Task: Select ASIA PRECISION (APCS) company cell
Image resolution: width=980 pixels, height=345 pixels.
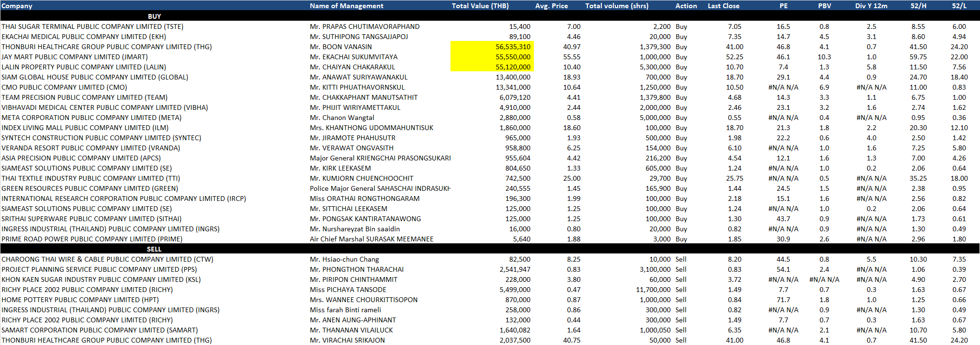Action: click(81, 158)
